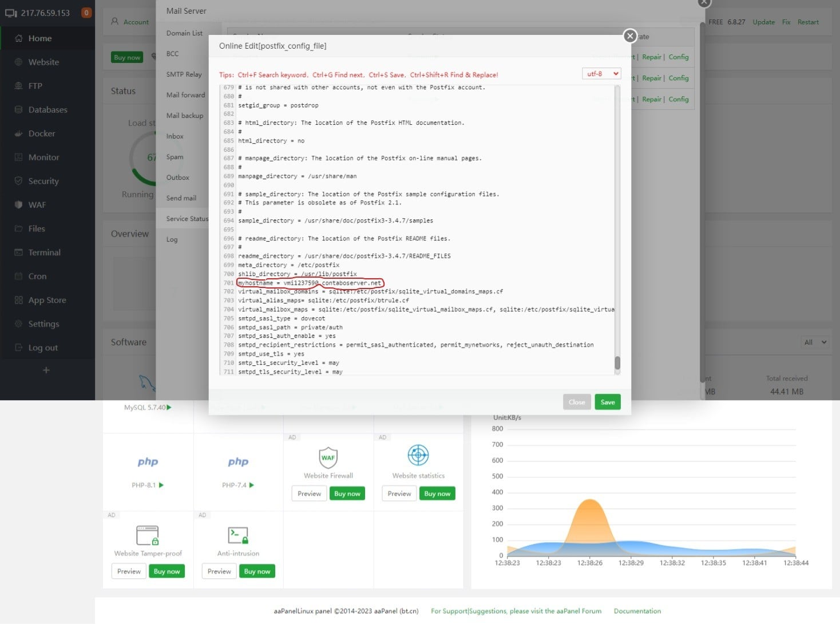This screenshot has height=624, width=840.
Task: Preview the Anti-intrusion add-on
Action: [219, 571]
